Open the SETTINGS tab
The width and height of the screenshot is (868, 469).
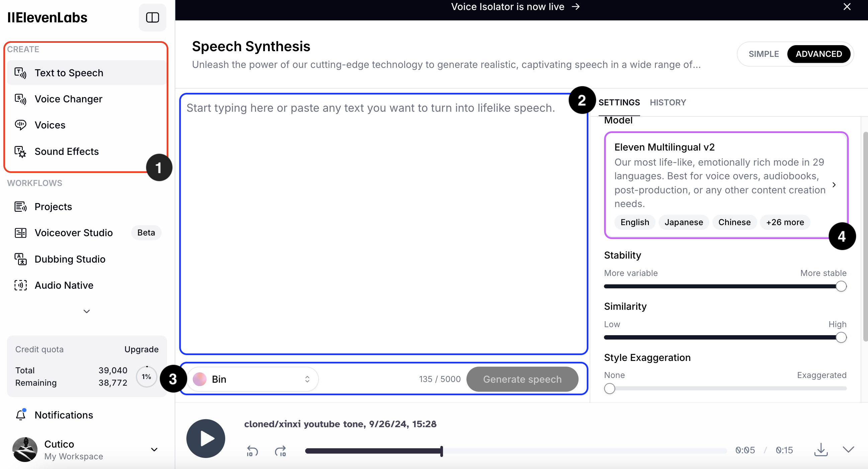point(619,102)
